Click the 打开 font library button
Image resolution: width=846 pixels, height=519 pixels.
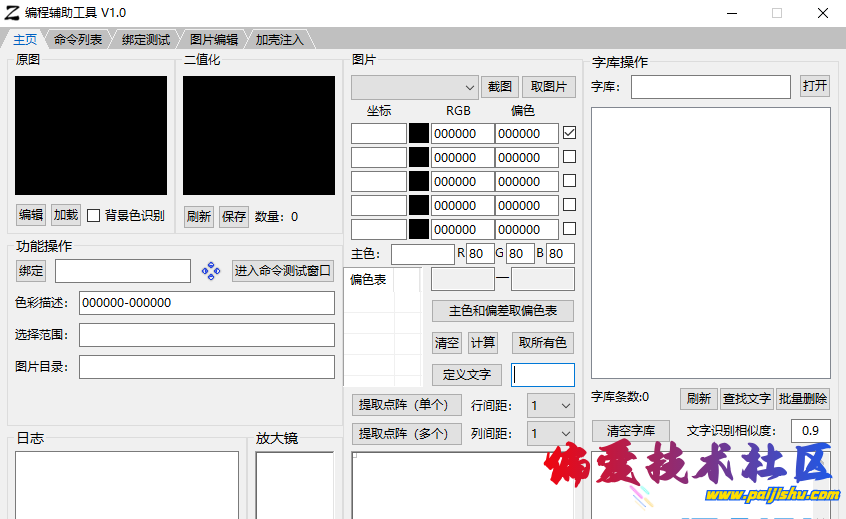[815, 86]
